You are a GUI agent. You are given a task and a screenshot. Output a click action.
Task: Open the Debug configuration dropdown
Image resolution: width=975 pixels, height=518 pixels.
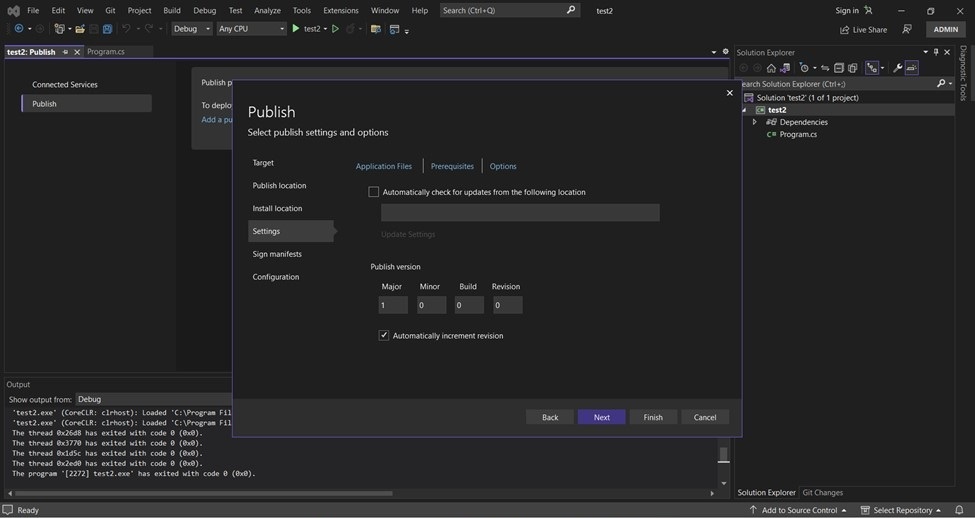[192, 29]
